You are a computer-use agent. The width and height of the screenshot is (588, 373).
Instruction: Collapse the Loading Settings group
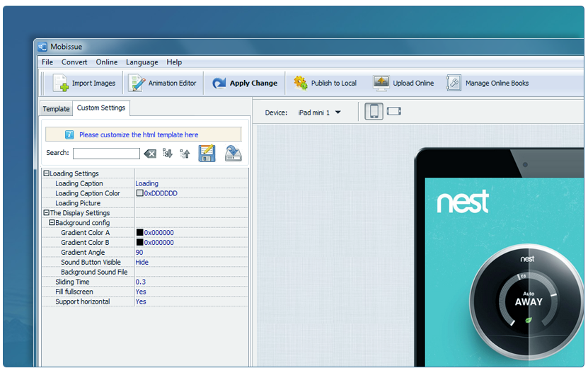[x=47, y=173]
